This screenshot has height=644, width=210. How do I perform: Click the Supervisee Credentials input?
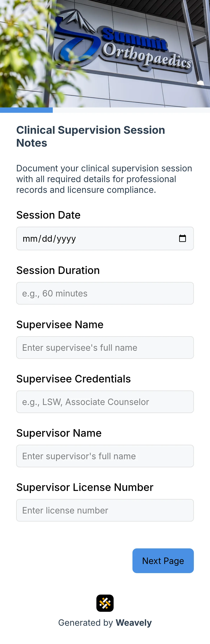105,402
